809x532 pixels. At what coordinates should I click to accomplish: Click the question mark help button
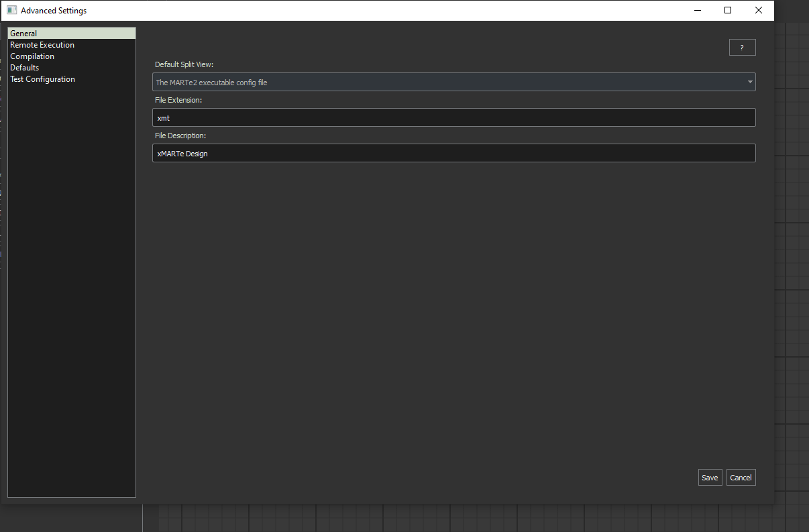pos(742,48)
